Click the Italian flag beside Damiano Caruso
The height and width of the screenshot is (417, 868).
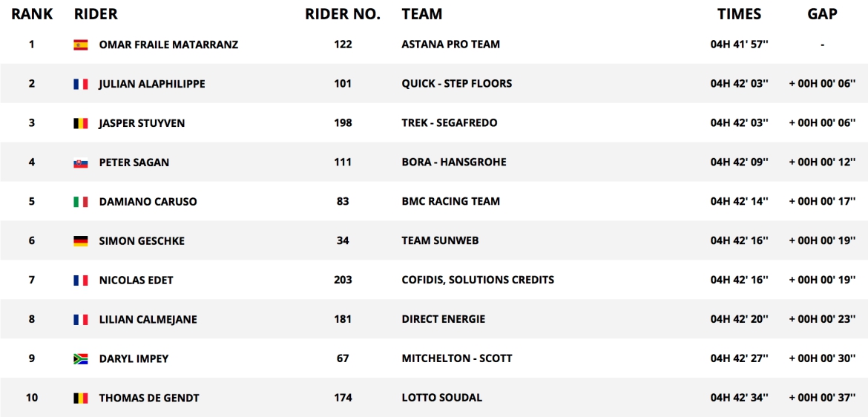(81, 202)
